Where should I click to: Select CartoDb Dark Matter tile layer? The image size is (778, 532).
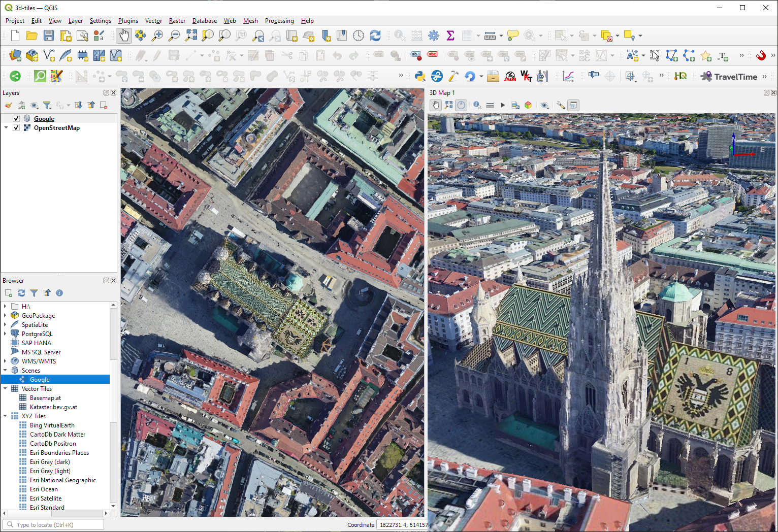pyautogui.click(x=57, y=434)
